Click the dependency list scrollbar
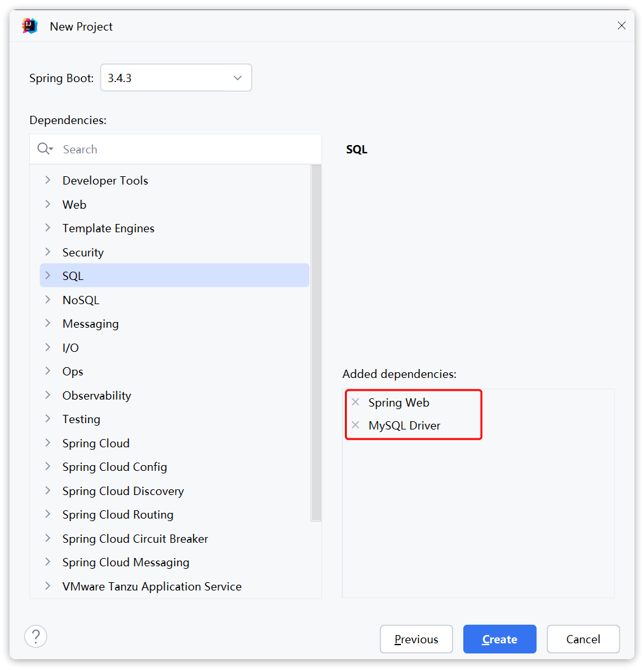 coord(316,343)
